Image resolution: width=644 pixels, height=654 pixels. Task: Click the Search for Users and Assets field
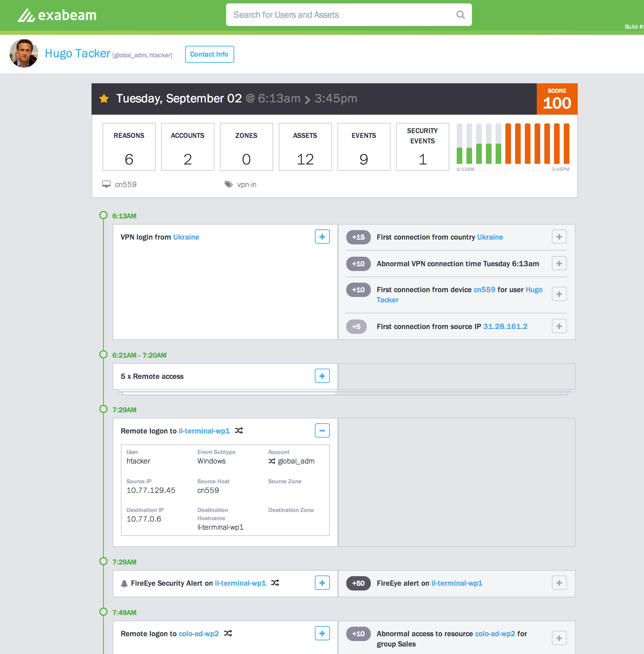point(341,15)
